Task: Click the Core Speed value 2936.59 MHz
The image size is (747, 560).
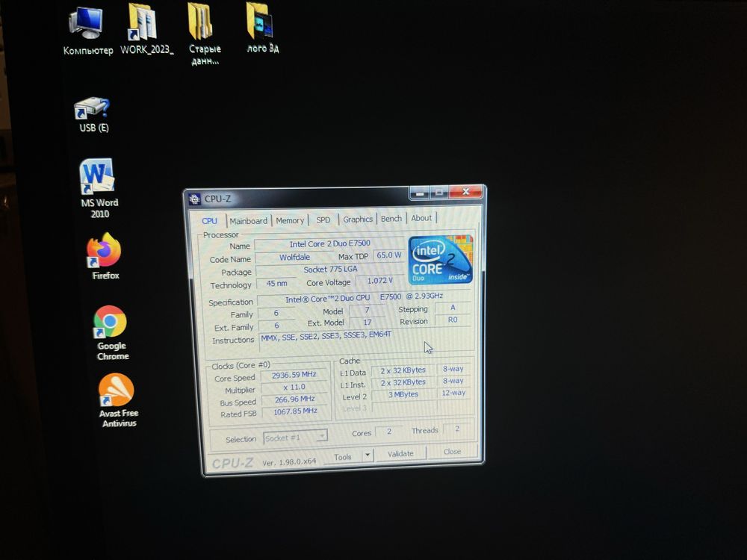Action: click(294, 376)
